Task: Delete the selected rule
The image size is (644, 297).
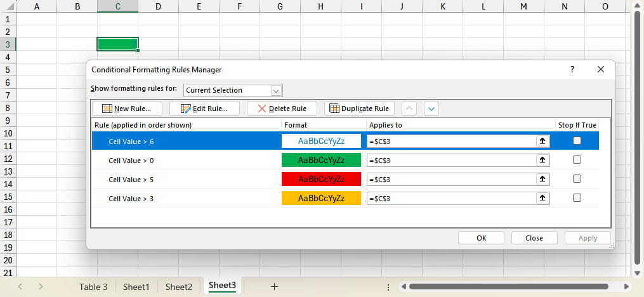Action: (282, 109)
